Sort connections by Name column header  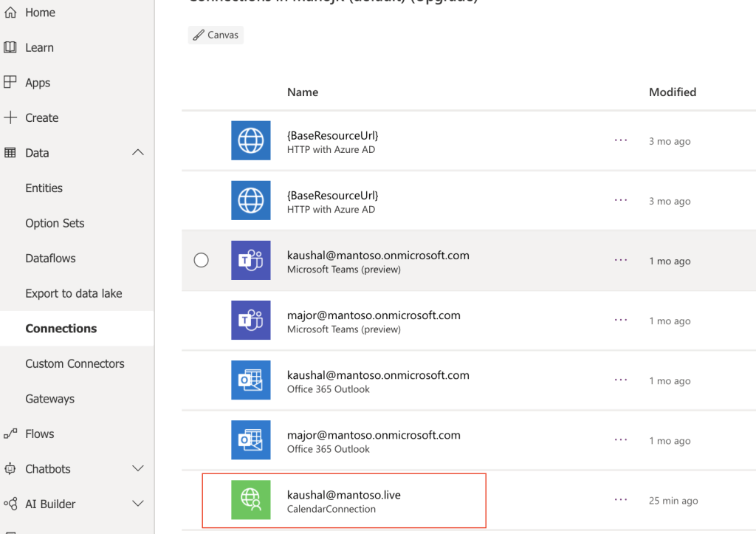(303, 92)
